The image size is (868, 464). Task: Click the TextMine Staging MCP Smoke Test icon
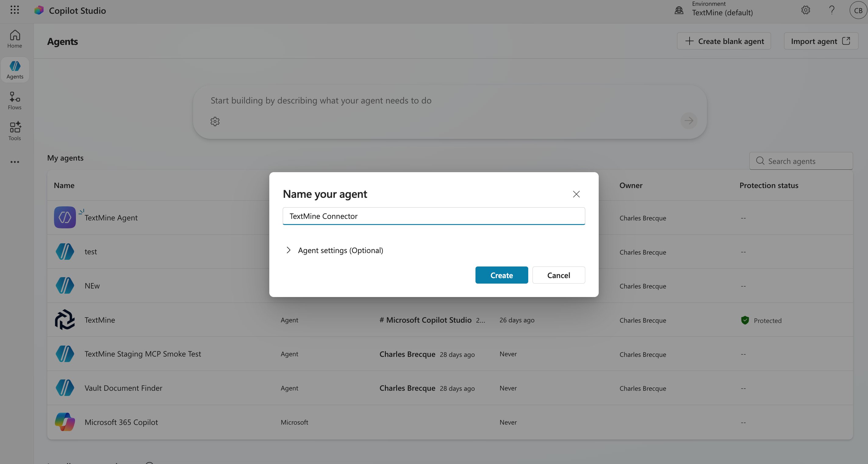pos(65,354)
